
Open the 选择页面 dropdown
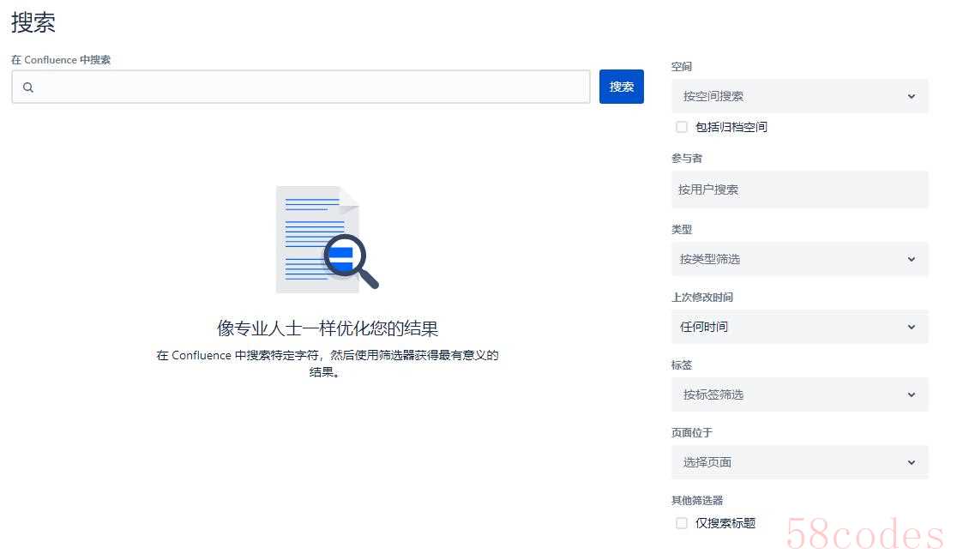(799, 462)
